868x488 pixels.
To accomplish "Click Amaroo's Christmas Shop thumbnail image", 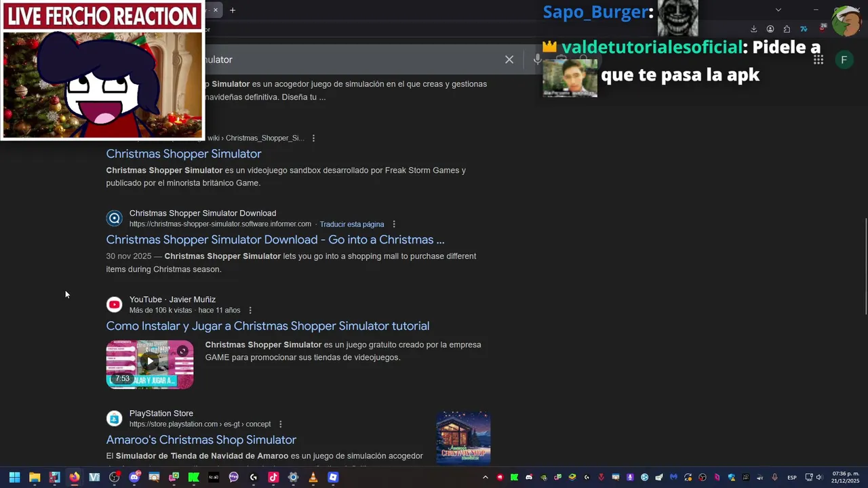I will tap(463, 438).
